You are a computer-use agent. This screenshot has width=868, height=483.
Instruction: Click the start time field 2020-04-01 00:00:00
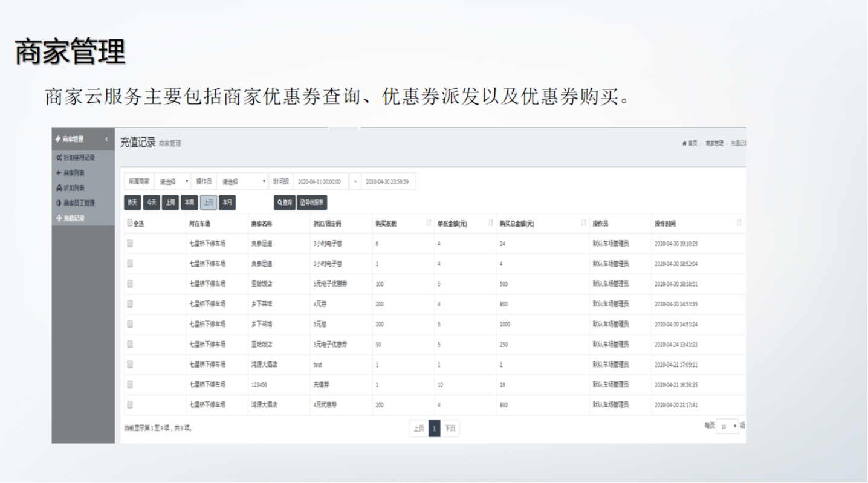320,181
